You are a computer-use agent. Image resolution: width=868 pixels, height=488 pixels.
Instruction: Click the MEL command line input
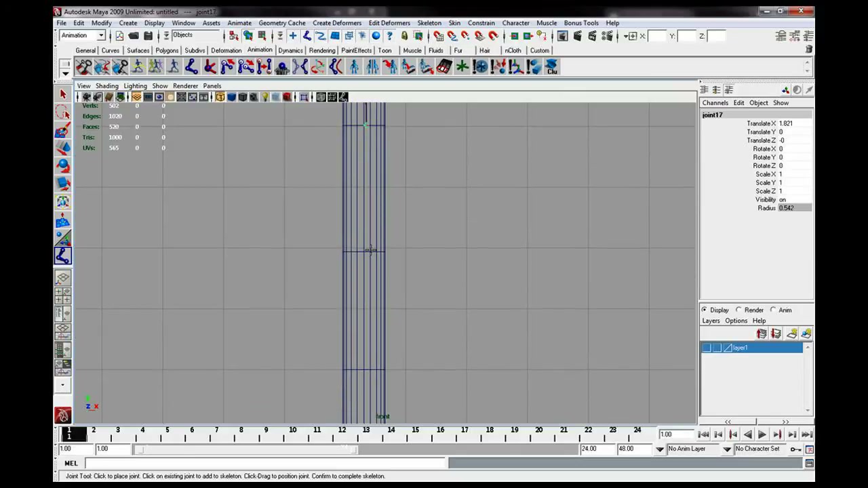point(264,464)
